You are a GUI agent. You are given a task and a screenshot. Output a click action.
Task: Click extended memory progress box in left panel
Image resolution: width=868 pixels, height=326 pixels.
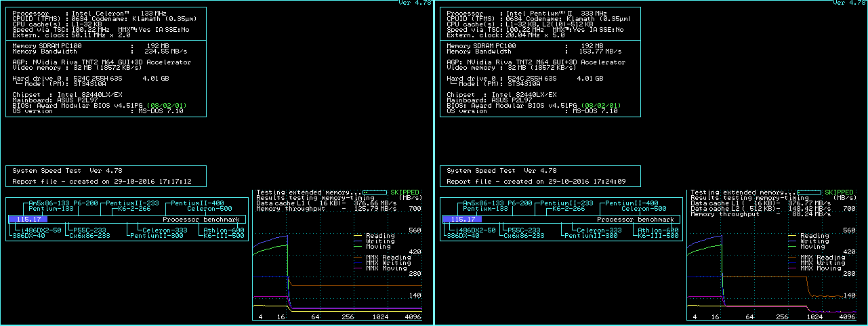(375, 192)
